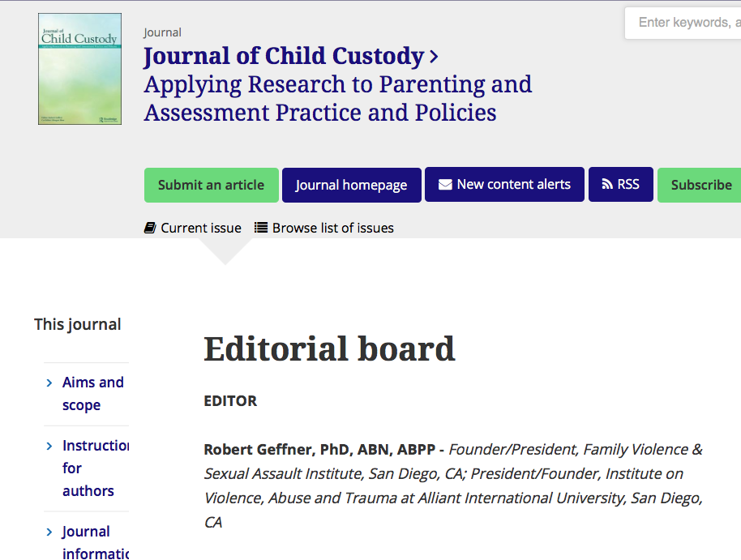This screenshot has width=741, height=560.
Task: Open the Aims and scope sidebar item
Action: [x=92, y=393]
